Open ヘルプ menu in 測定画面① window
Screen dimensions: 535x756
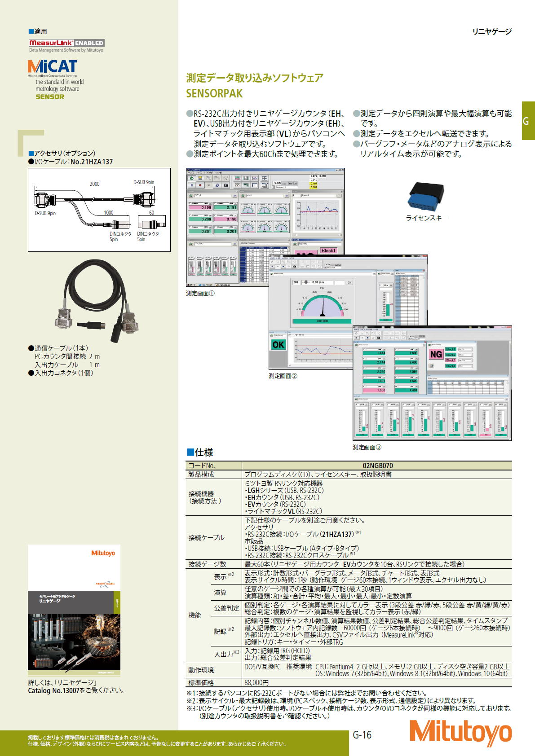tap(218, 173)
